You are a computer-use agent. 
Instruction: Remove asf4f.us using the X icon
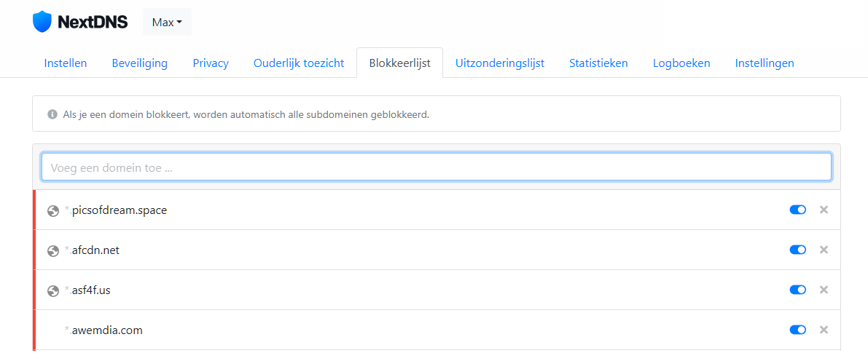pos(824,290)
